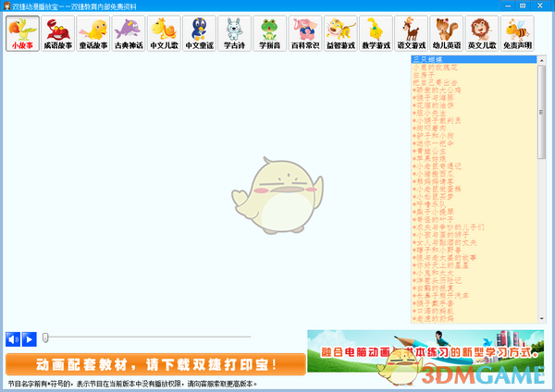Screen dimensions: 555x392
Task: Click the story list scroll-up arrow
Action: (x=541, y=61)
